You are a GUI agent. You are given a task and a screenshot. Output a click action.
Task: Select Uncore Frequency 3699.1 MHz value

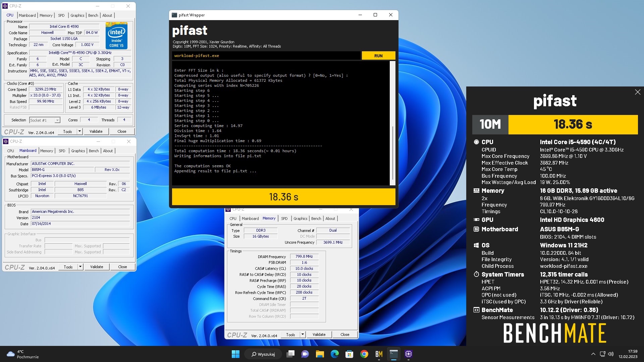[x=333, y=242]
